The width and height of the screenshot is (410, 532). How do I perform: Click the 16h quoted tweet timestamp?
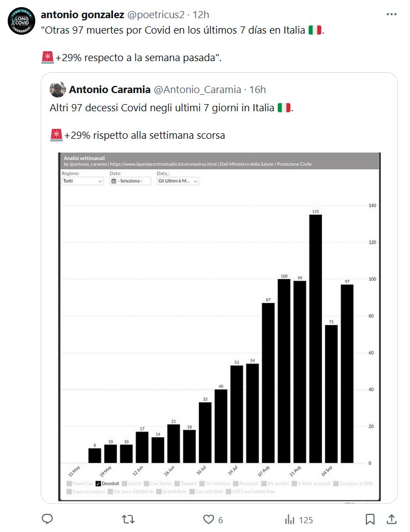tap(257, 89)
